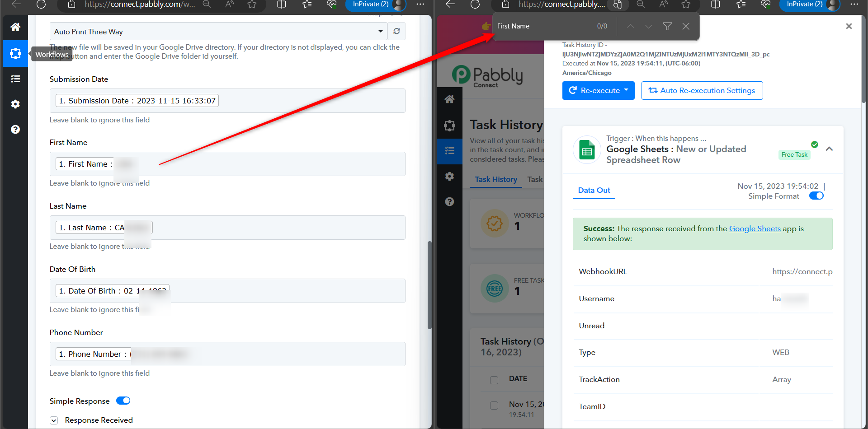Open Auto Re-execution Settings
Image resolution: width=868 pixels, height=429 pixels.
pyautogui.click(x=702, y=90)
